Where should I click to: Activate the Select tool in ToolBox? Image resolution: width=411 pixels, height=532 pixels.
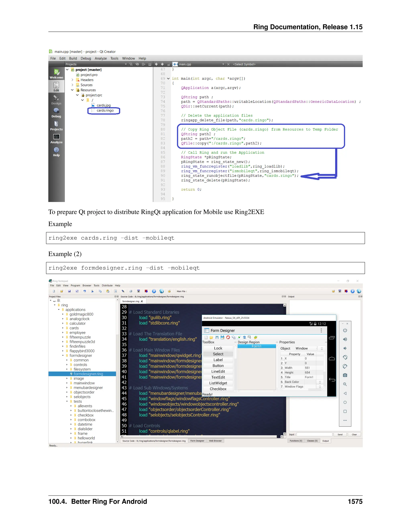218,354
